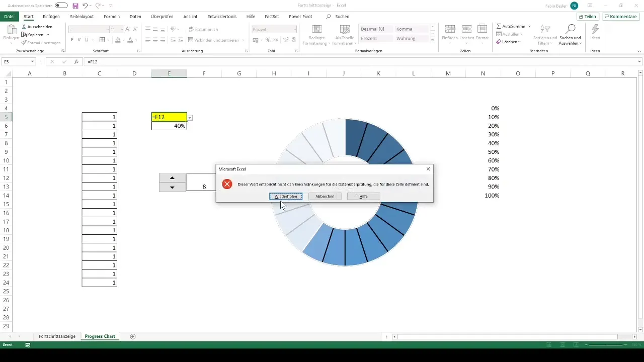Click the Redo arrow icon
Image resolution: width=644 pixels, height=362 pixels.
[x=98, y=6]
